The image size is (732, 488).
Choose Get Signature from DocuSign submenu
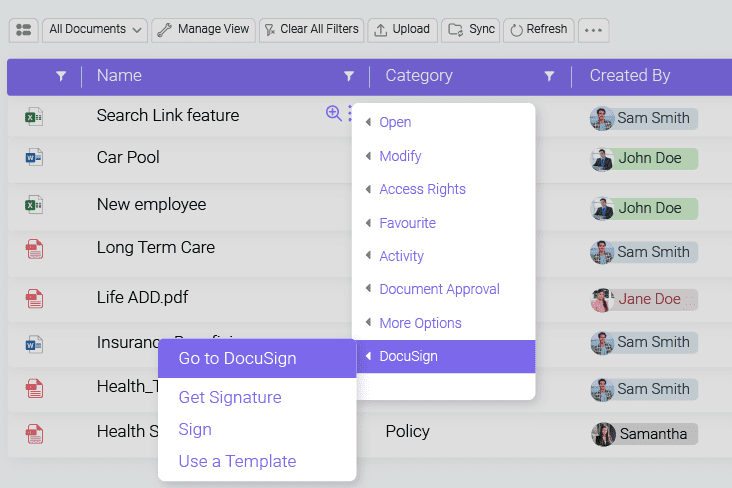click(230, 397)
